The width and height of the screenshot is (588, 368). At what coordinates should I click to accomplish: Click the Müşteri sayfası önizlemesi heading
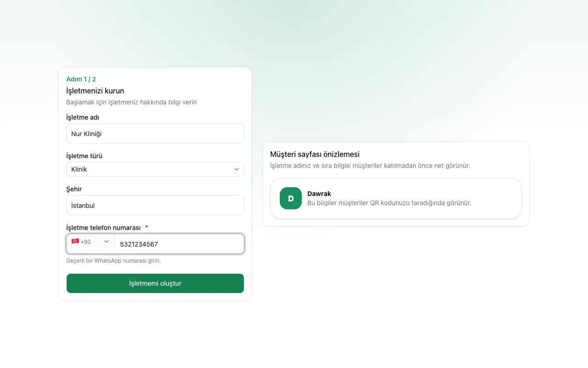pos(315,154)
